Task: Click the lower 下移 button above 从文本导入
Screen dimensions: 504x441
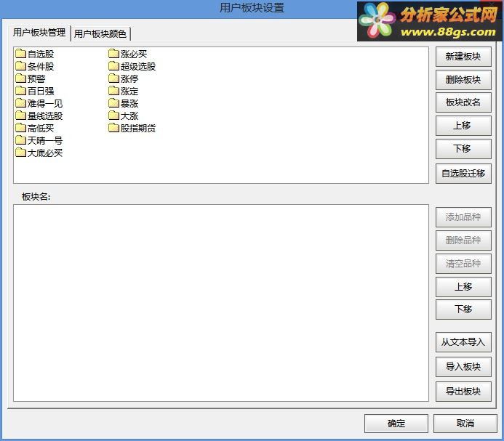Action: (x=463, y=309)
